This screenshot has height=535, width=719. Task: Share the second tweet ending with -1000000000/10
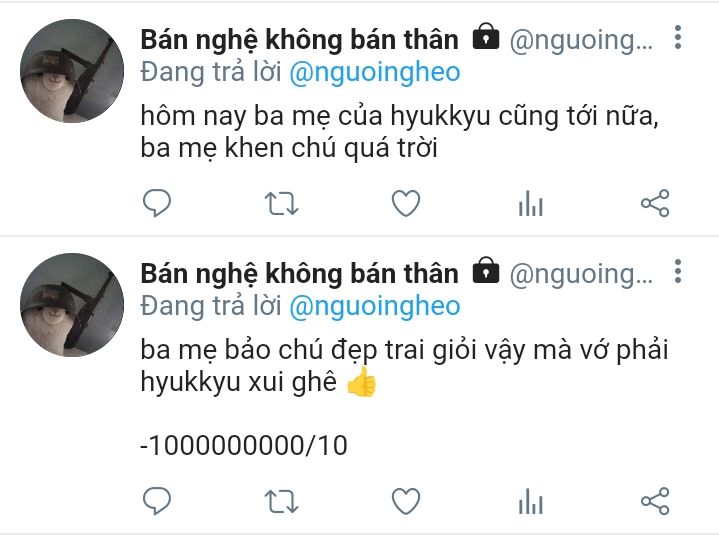655,501
